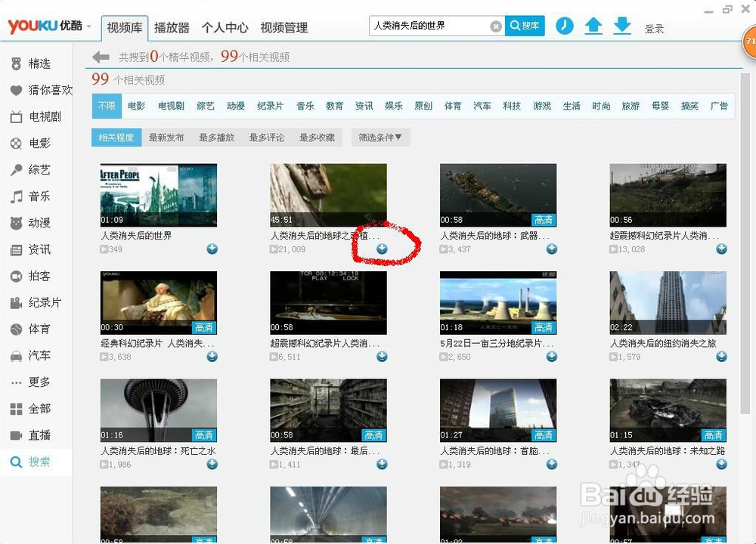
Task: Download video 人类消失后的地球：最后
Action: pyautogui.click(x=382, y=464)
